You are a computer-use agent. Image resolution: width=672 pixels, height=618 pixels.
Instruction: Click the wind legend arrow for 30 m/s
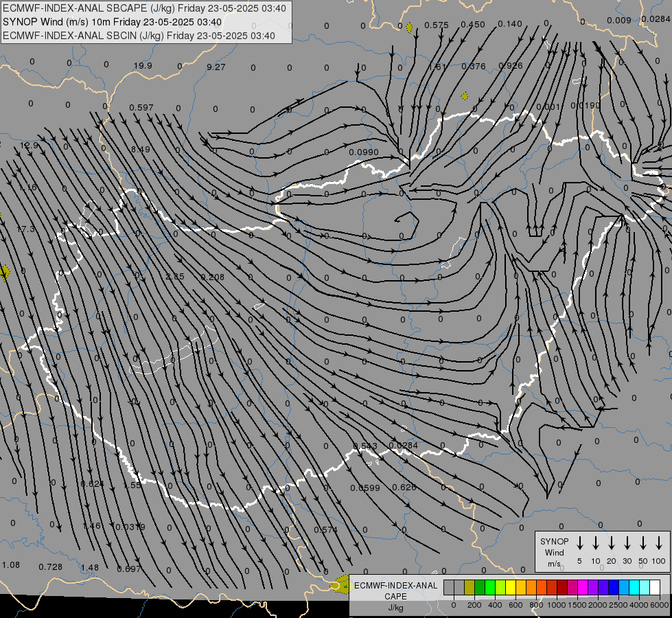pyautogui.click(x=627, y=543)
